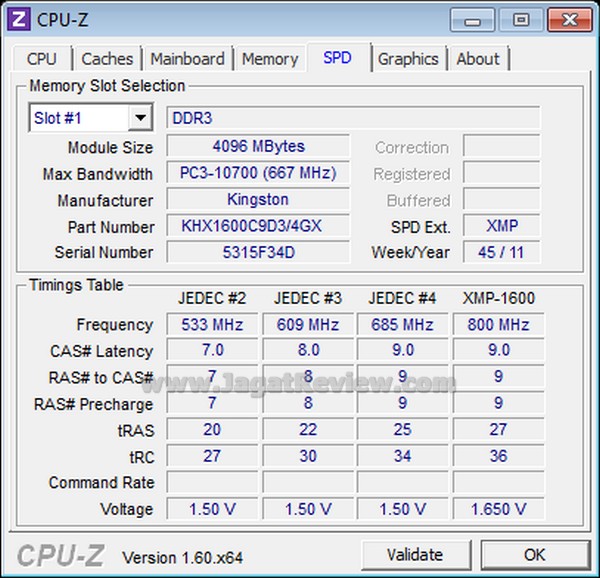Open the Slot #1 dropdown arrow
The image size is (600, 578).
(x=140, y=117)
